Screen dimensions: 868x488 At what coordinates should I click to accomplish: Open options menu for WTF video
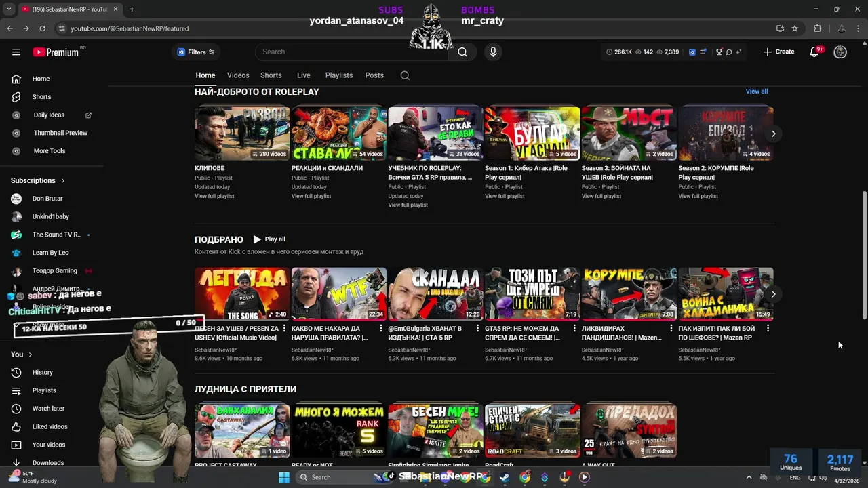[380, 329]
